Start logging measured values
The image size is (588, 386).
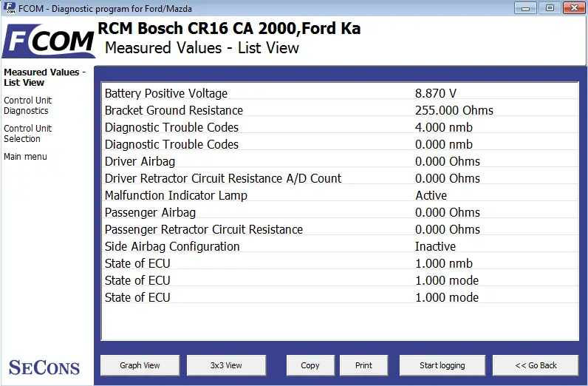point(442,365)
